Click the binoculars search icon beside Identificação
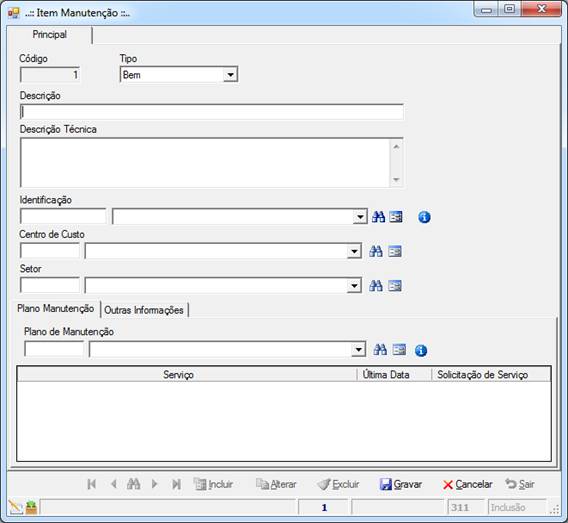The height and width of the screenshot is (523, 568). pos(379,217)
